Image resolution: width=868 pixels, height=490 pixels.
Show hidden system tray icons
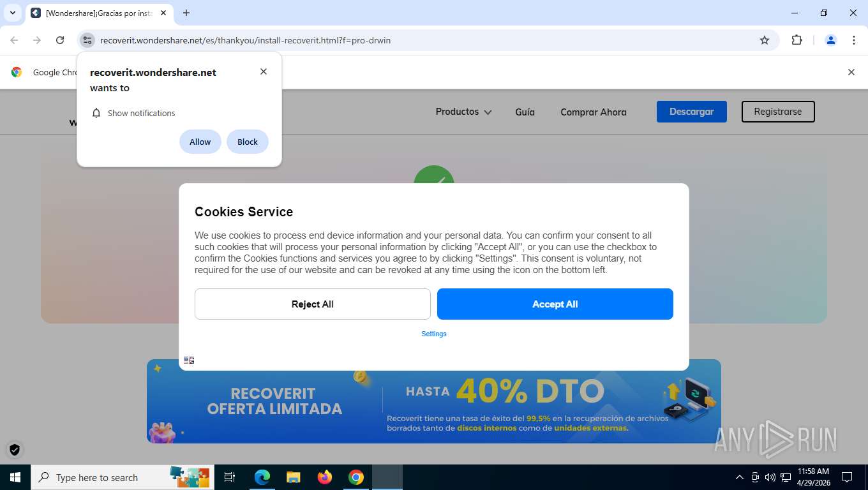(x=740, y=477)
